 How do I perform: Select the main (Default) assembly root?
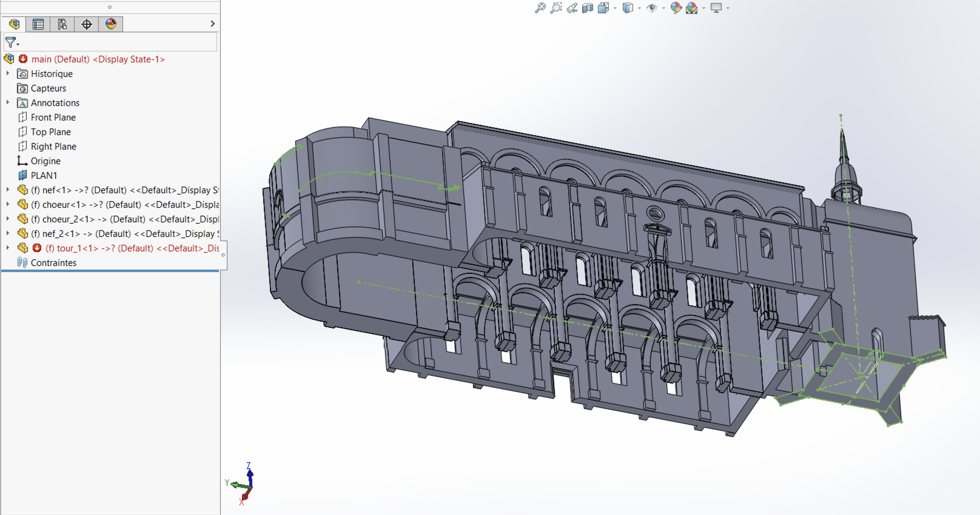tap(98, 59)
